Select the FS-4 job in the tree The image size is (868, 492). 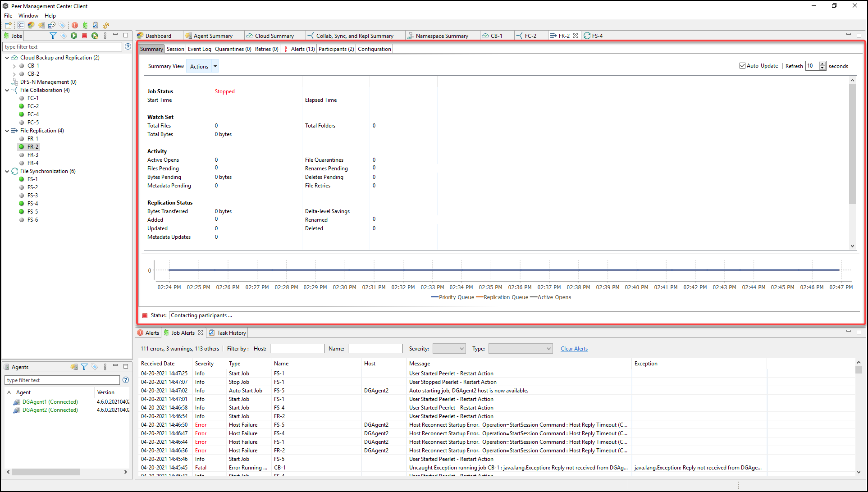click(x=32, y=204)
